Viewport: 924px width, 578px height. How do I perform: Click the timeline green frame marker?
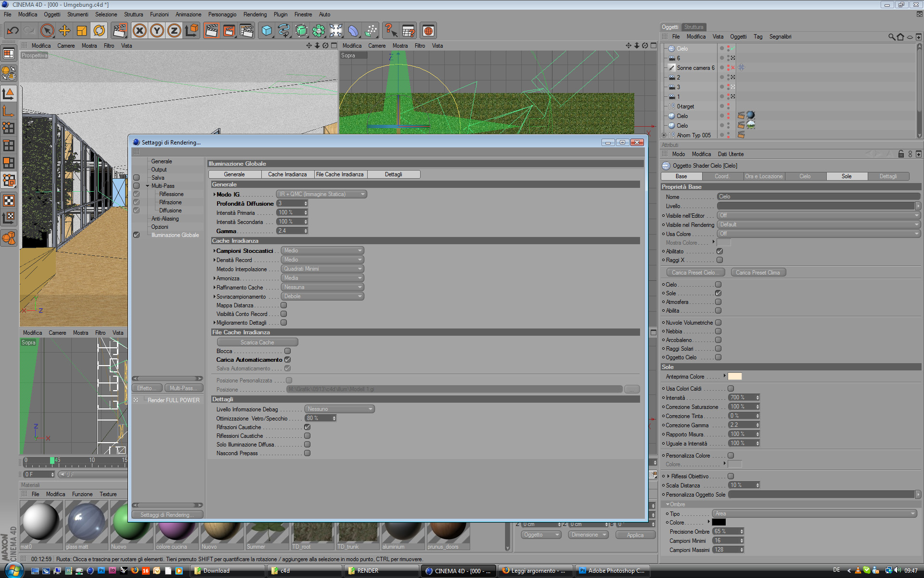point(52,460)
